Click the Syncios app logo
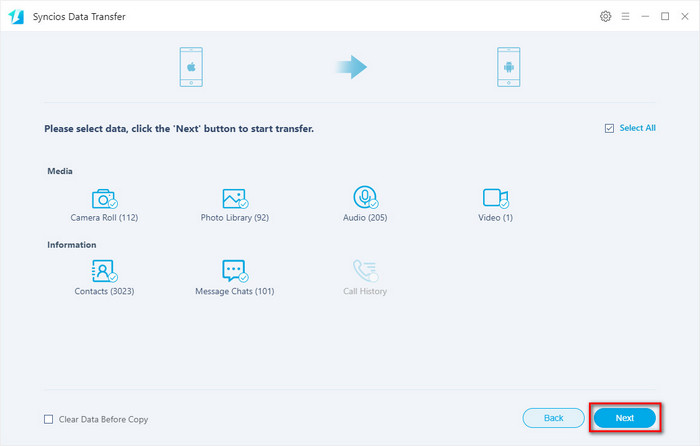This screenshot has width=700, height=446. (16, 17)
